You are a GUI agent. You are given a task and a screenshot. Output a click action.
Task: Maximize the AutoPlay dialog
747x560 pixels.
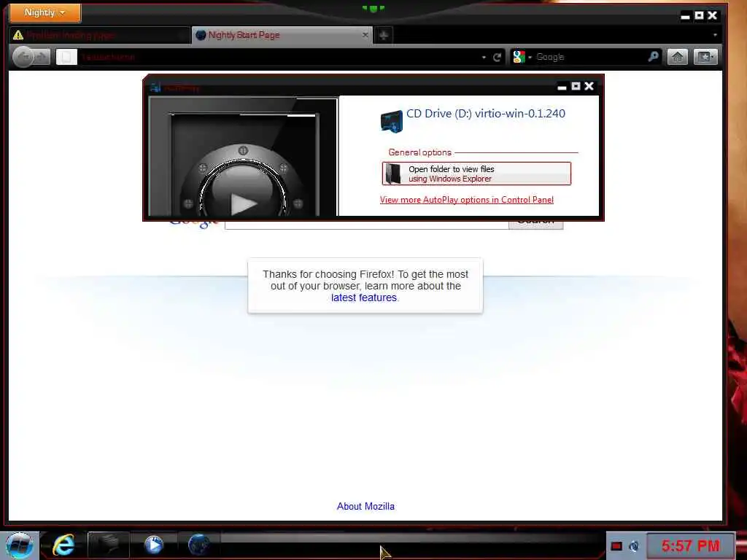576,86
